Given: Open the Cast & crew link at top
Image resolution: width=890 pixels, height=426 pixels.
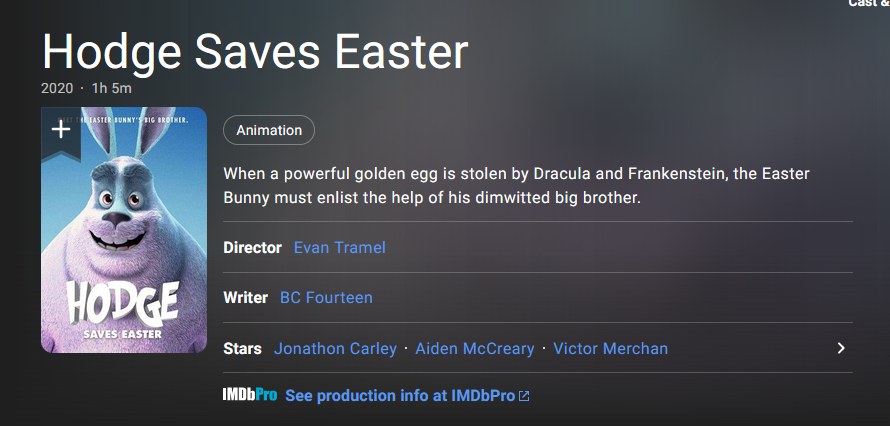Looking at the screenshot, I should 868,4.
